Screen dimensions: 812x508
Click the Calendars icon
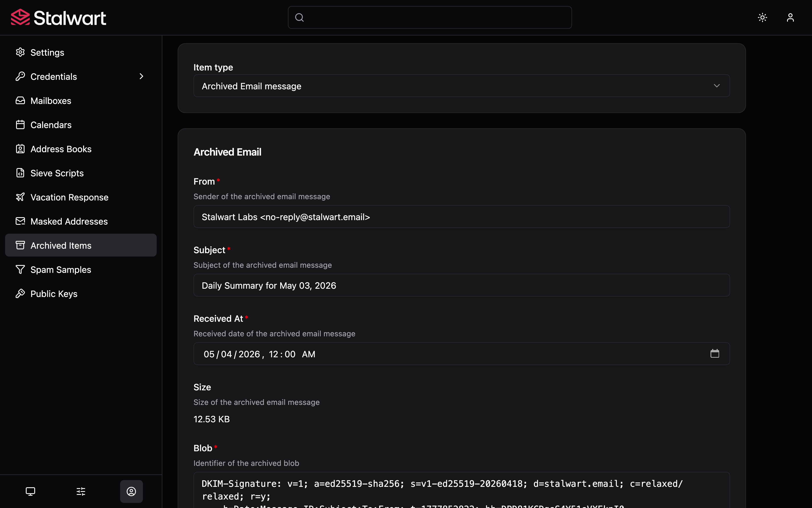click(x=20, y=125)
